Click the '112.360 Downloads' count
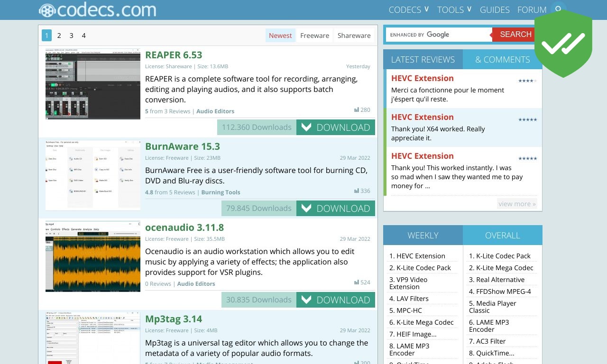The width and height of the screenshot is (607, 364). 257,127
